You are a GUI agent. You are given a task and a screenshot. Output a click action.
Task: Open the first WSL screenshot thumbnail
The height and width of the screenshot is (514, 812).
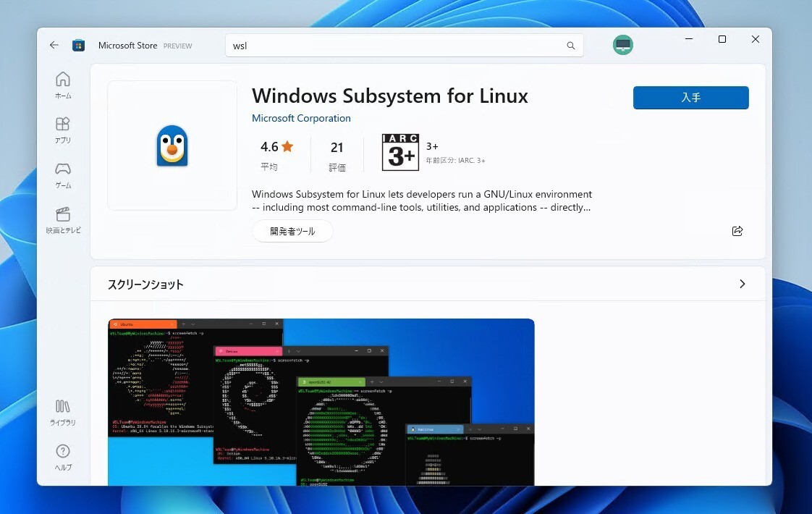[x=321, y=401]
